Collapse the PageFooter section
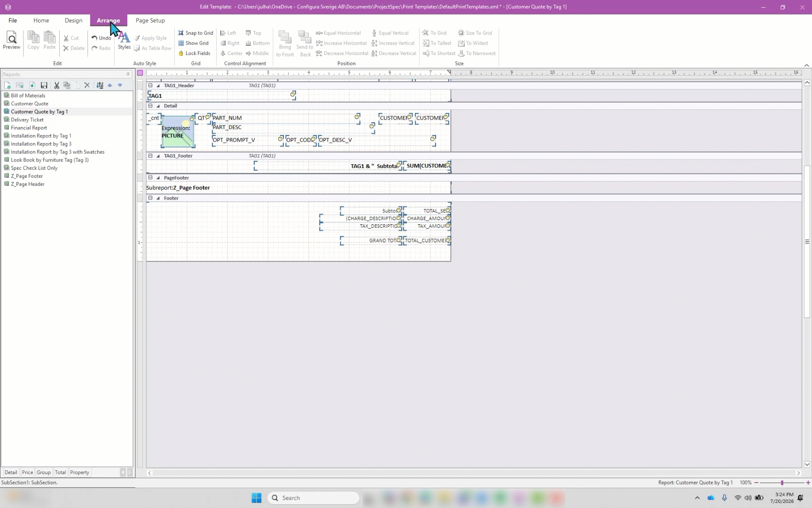The image size is (812, 508). pyautogui.click(x=150, y=178)
